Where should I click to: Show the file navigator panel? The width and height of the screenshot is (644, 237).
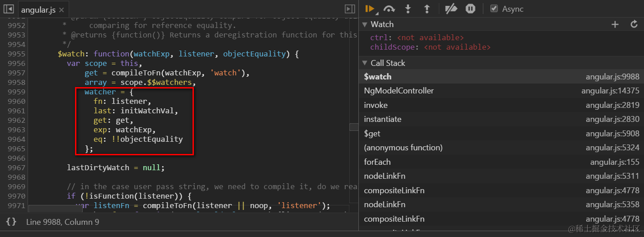coord(9,9)
